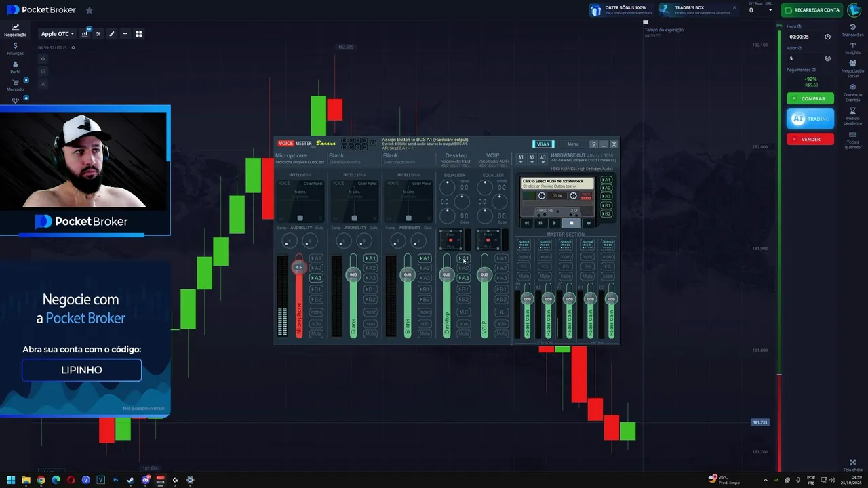Close the Trader's Box banner
The width and height of the screenshot is (868, 488).
pos(734,7)
